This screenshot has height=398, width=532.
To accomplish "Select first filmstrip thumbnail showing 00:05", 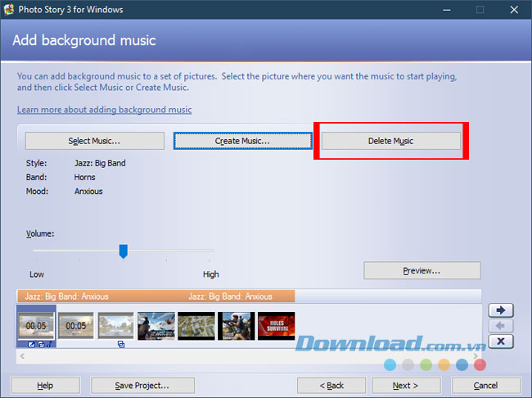I will 36,326.
